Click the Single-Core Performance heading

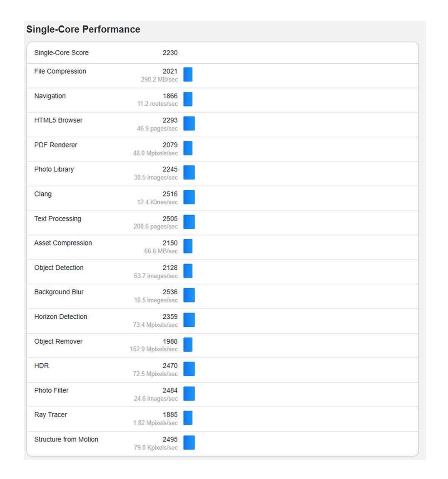[x=83, y=30]
